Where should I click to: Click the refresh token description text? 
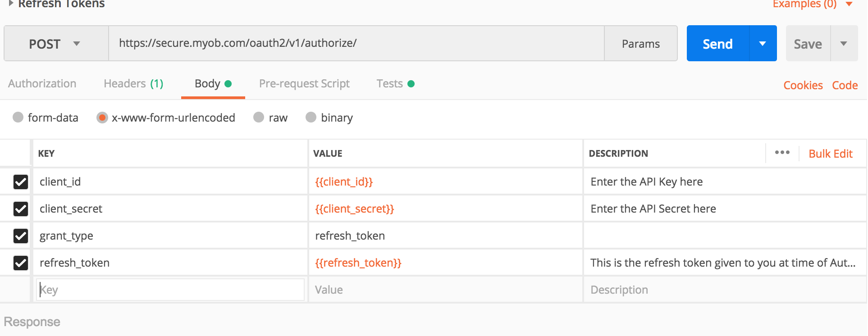coord(723,263)
